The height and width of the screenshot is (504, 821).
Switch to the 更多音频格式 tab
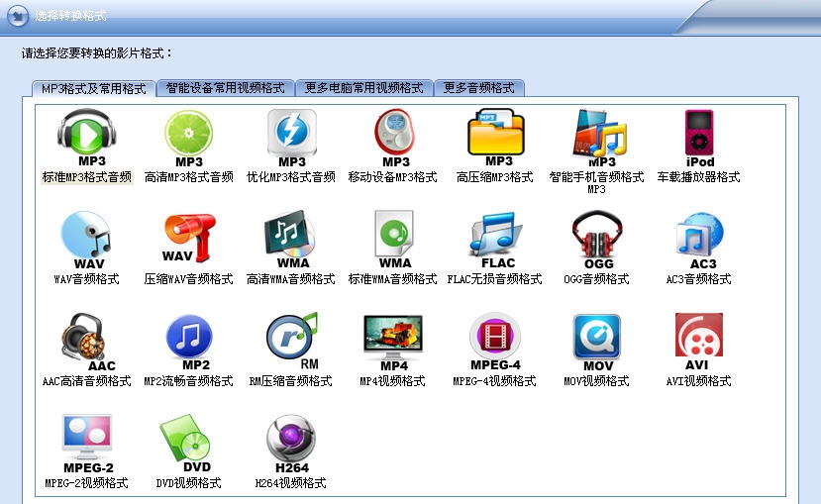479,88
